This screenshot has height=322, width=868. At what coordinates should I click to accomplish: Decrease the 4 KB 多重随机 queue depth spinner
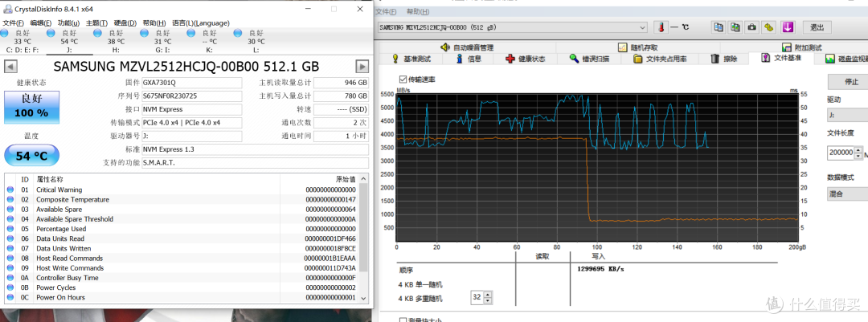pyautogui.click(x=487, y=302)
